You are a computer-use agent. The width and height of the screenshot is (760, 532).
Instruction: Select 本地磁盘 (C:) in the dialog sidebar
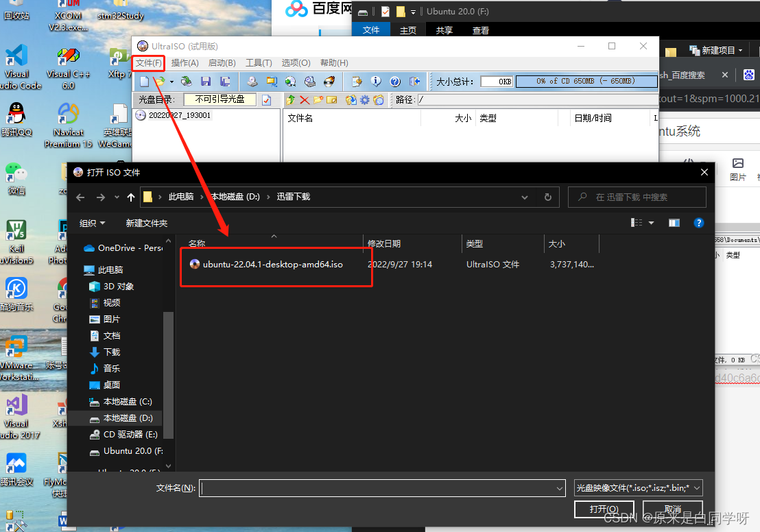(x=121, y=402)
